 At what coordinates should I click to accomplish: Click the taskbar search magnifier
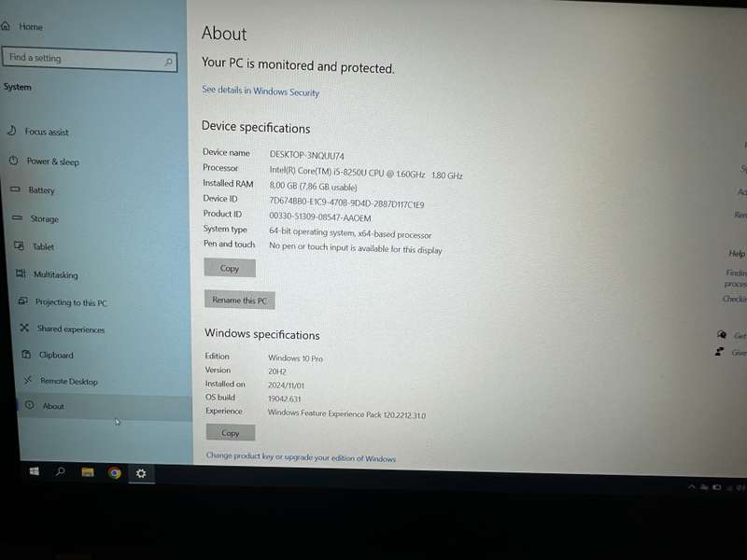[61, 471]
